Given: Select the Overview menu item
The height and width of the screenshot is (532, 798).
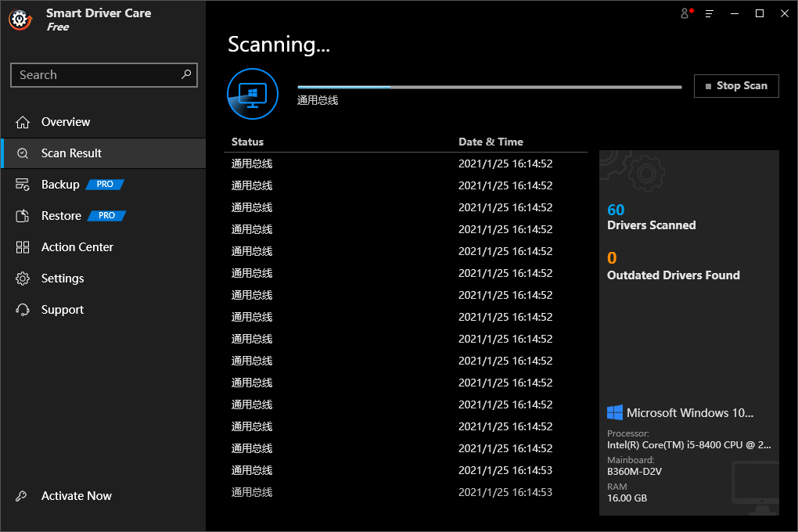Looking at the screenshot, I should coord(66,122).
